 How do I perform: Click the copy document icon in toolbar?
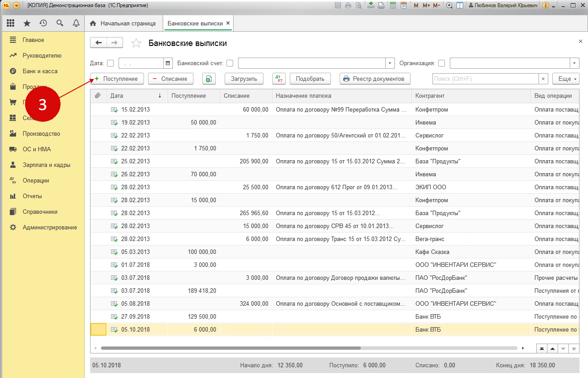click(209, 79)
